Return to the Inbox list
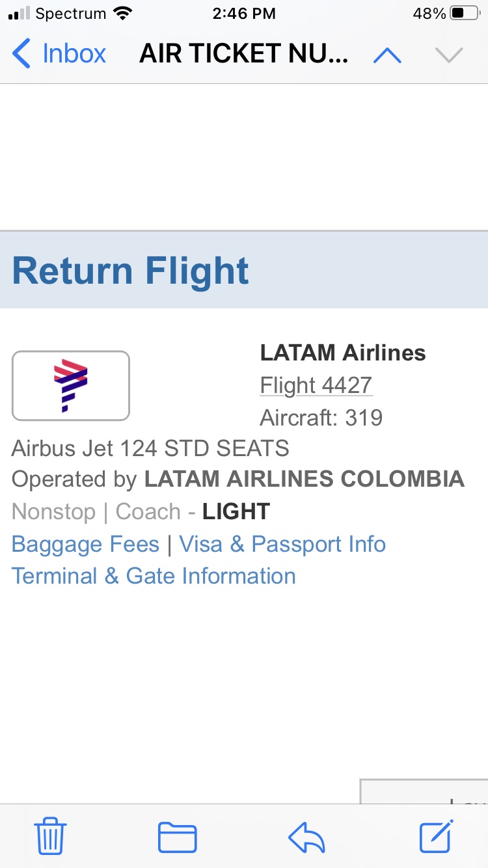Viewport: 488px width, 868px height. (73, 53)
